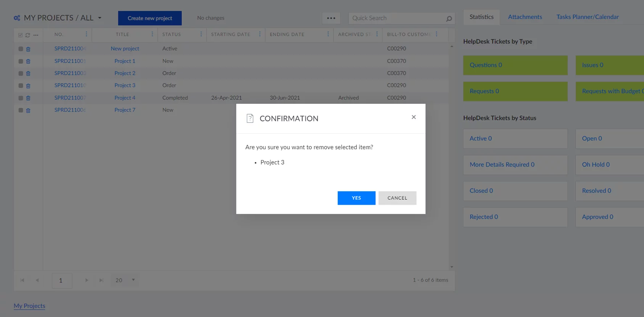Click the refresh icon in grid header
The image size is (644, 317).
point(27,35)
